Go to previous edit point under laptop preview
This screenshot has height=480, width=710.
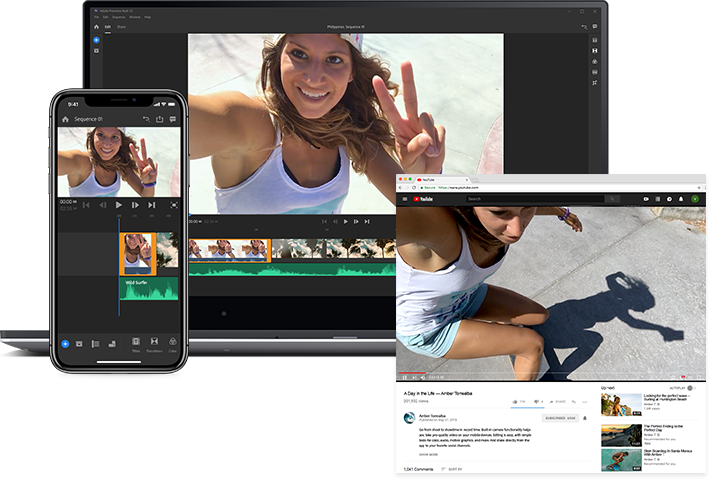(324, 221)
